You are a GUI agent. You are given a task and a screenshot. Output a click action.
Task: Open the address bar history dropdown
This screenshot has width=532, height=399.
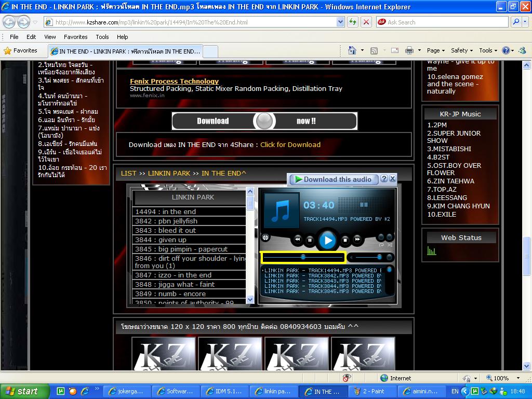click(341, 22)
